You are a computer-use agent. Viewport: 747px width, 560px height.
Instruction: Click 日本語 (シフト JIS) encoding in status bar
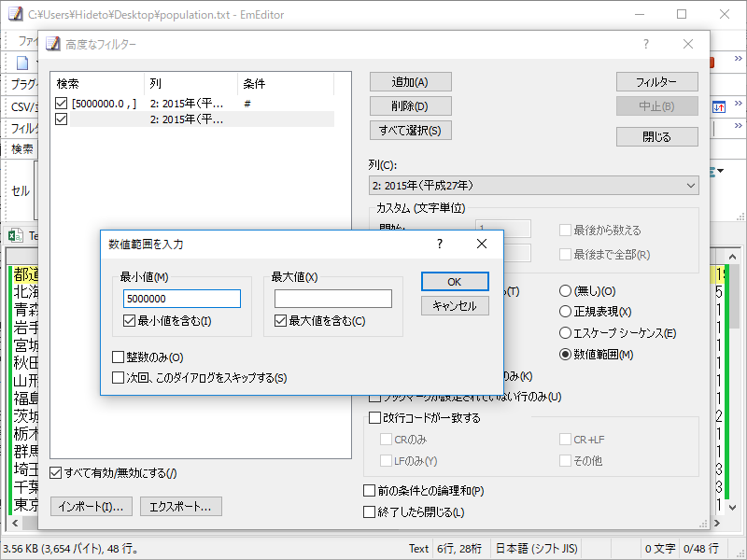pos(536,549)
